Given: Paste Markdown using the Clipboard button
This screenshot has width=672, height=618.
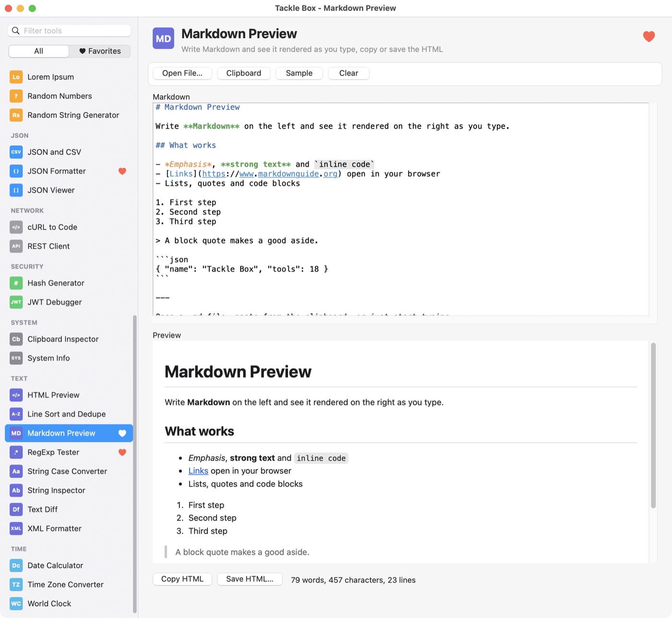Looking at the screenshot, I should tap(244, 73).
